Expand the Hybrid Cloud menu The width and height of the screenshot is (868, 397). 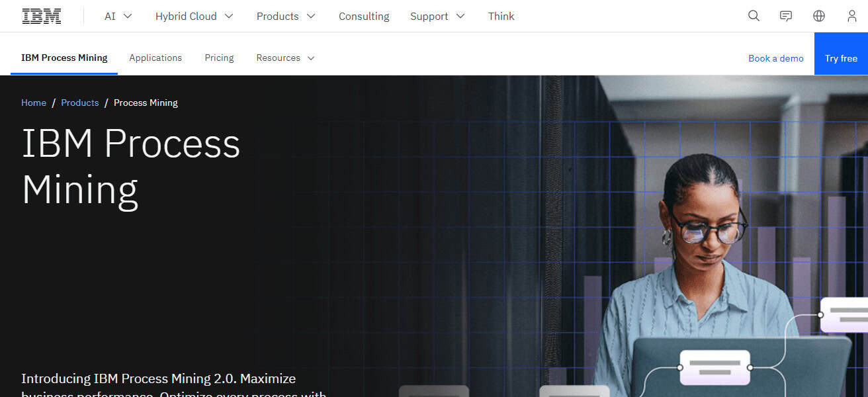195,16
